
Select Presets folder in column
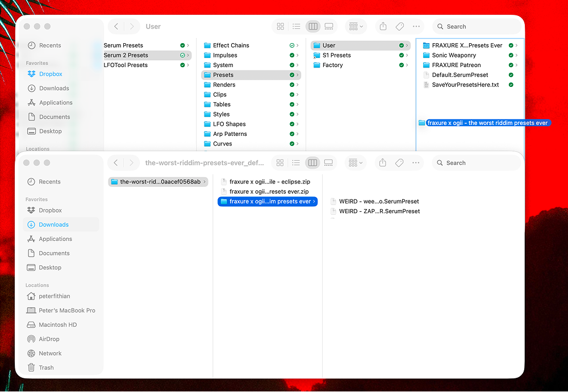pos(251,74)
